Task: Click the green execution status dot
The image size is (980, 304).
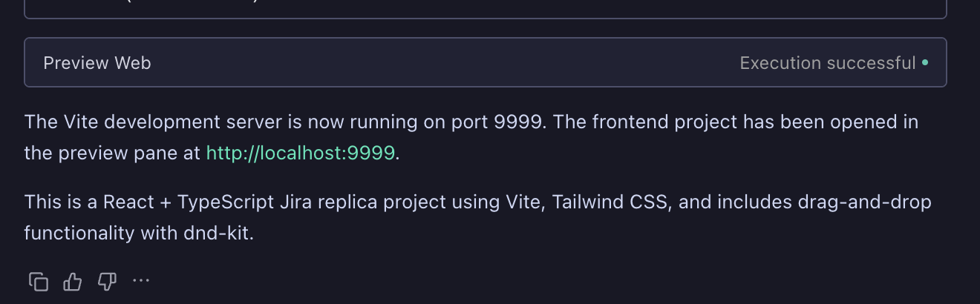Action: pos(925,63)
